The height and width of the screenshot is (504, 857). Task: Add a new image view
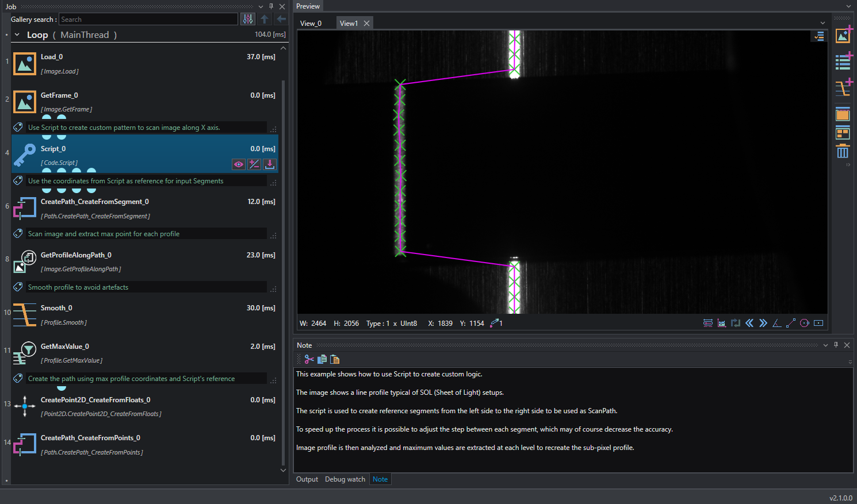coord(843,35)
